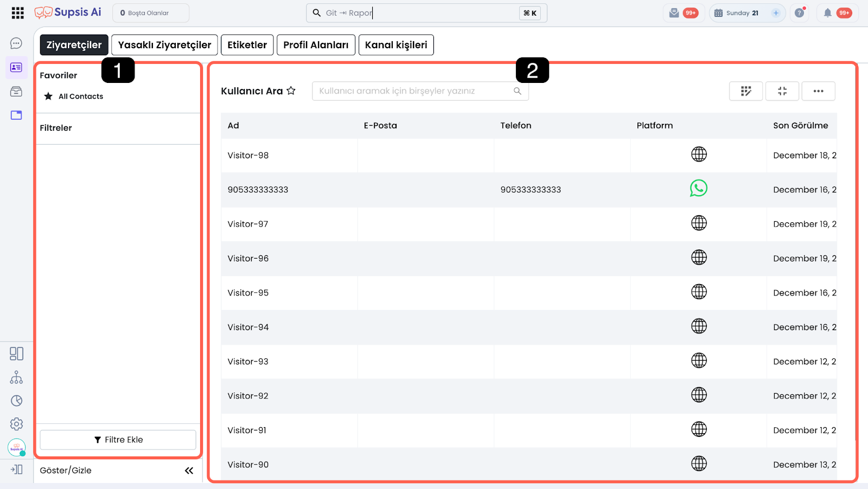868x489 pixels.
Task: Switch to Yasaklı Ziyaretçiler tab
Action: (x=164, y=45)
